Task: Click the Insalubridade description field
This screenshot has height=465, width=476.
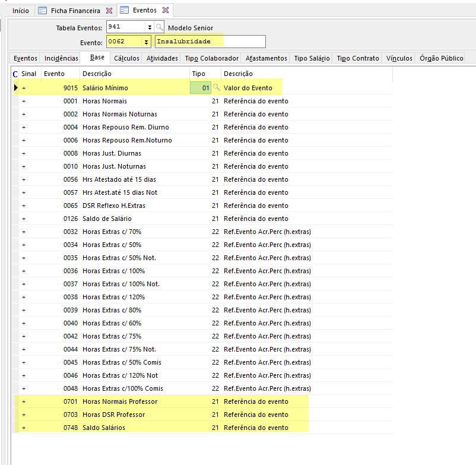Action: click(210, 42)
